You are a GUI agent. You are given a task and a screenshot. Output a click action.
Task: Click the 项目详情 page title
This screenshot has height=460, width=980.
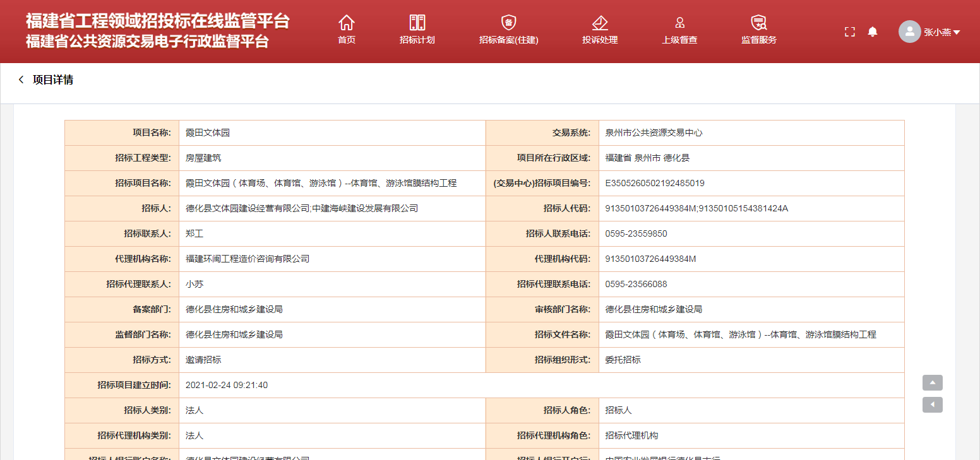click(53, 80)
